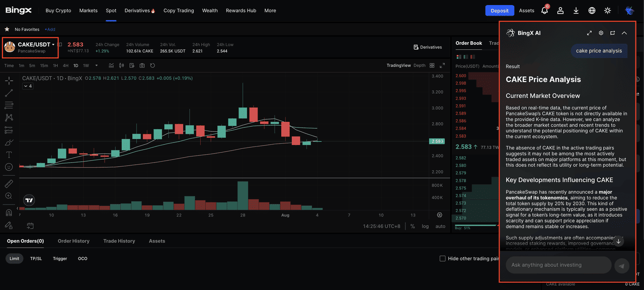The height and width of the screenshot is (290, 644).
Task: Toggle percent scale on price axis
Action: click(413, 227)
